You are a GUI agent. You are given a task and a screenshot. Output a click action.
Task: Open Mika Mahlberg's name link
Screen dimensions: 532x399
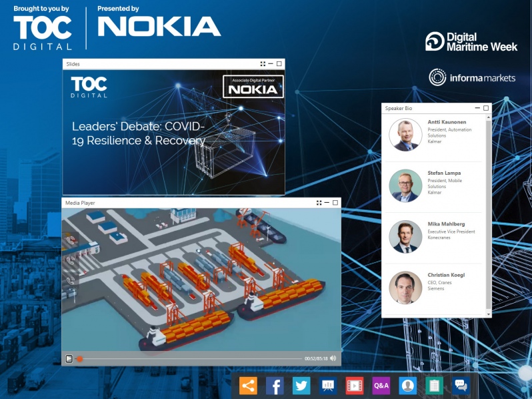[446, 224]
